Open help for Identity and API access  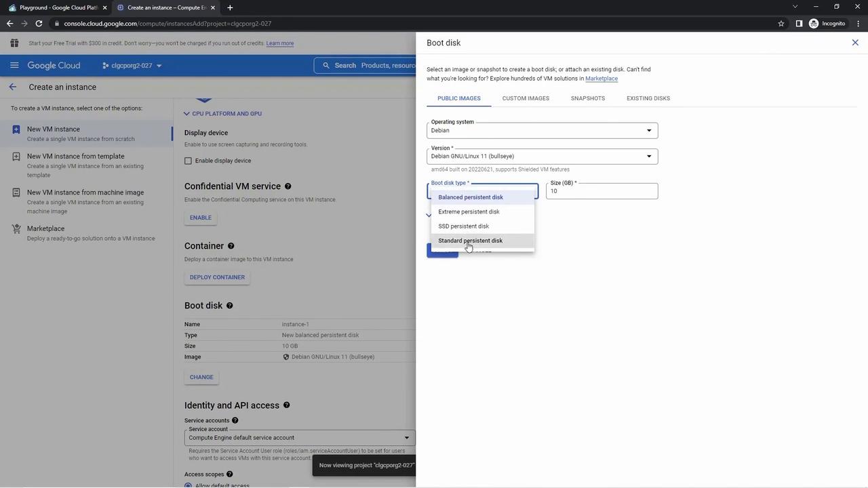(x=286, y=405)
